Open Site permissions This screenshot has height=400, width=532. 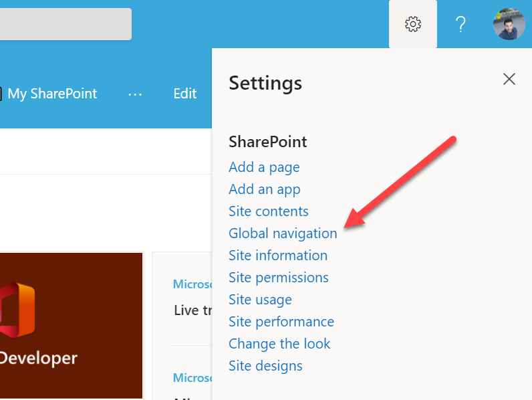click(x=279, y=278)
